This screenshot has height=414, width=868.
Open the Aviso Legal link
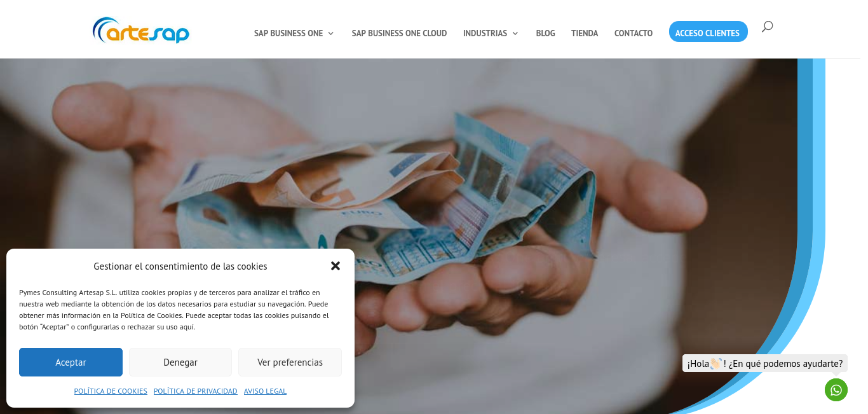pyautogui.click(x=265, y=391)
